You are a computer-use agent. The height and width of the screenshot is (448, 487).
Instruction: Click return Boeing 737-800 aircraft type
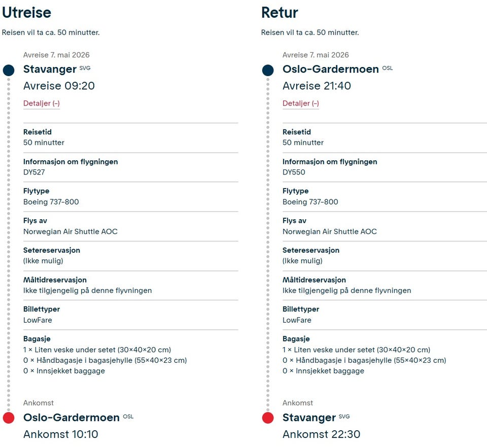pos(310,202)
